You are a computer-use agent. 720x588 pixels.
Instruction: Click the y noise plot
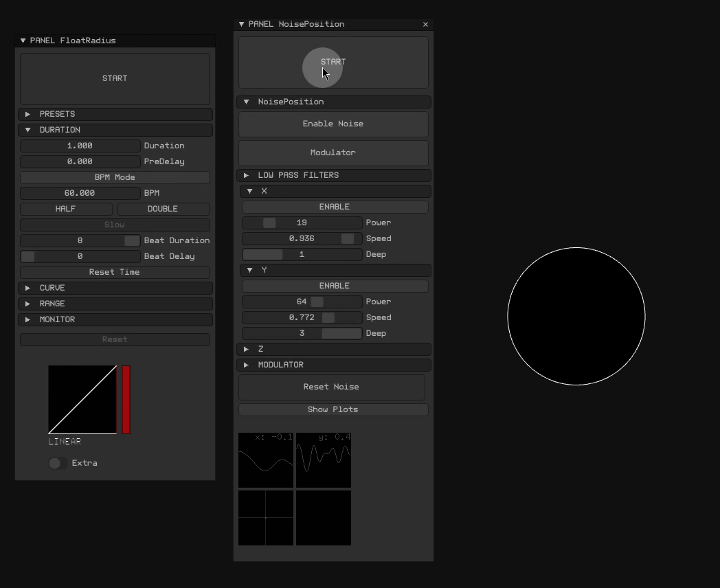[324, 460]
